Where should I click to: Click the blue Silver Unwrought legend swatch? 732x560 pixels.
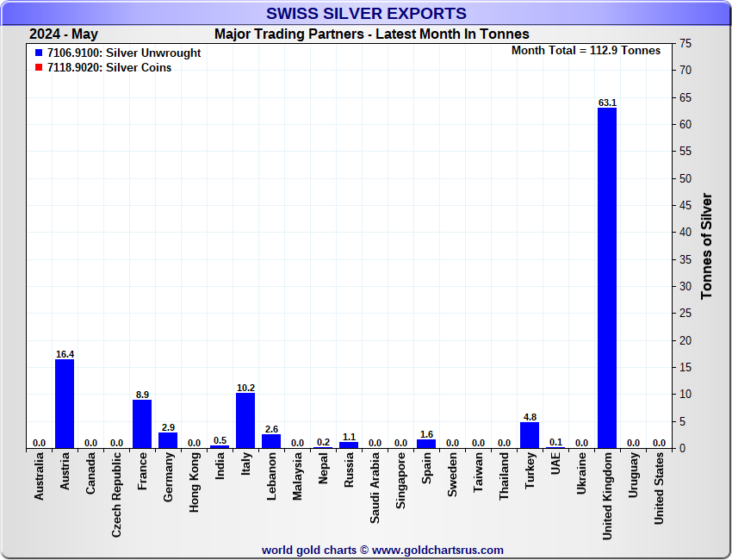click(x=39, y=53)
